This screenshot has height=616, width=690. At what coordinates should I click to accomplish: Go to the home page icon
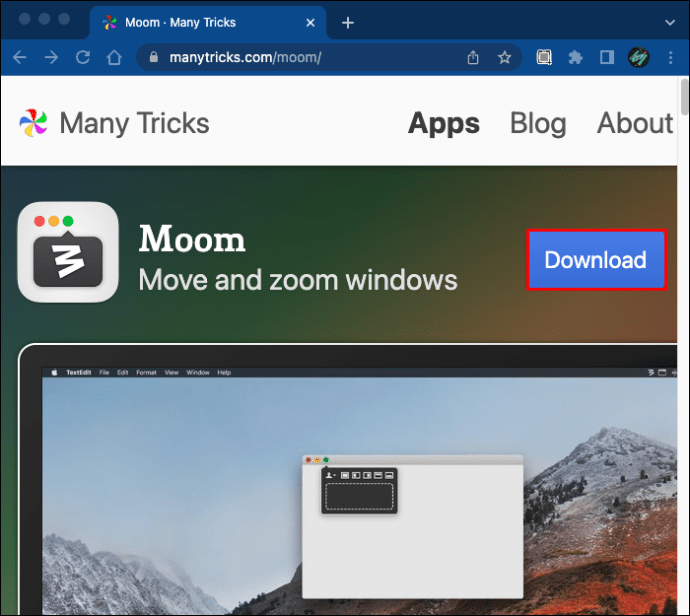114,57
